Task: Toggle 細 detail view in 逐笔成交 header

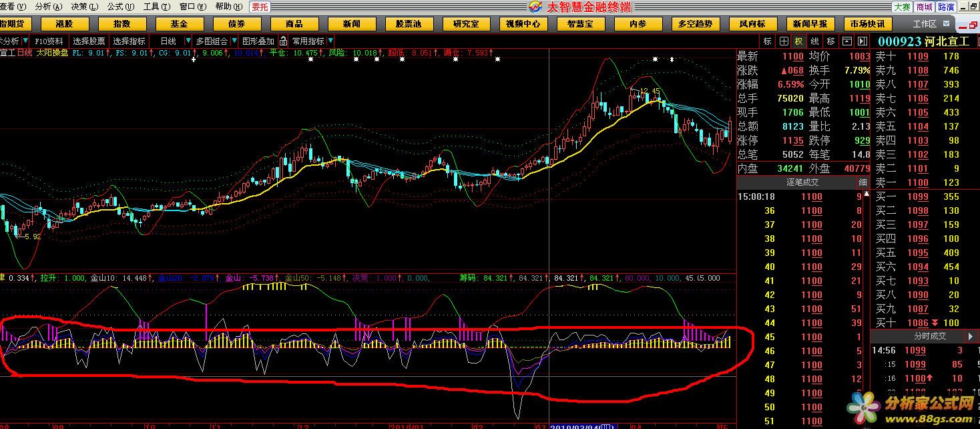Action: 863,182
